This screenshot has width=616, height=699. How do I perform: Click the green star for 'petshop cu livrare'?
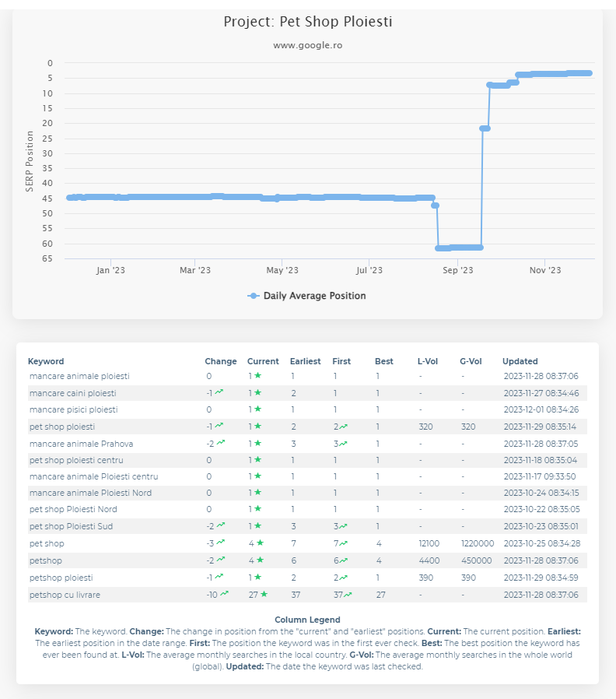coord(264,595)
